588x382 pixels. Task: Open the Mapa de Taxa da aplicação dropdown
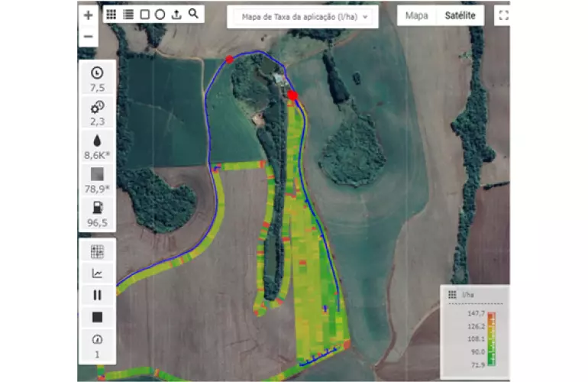pos(303,17)
